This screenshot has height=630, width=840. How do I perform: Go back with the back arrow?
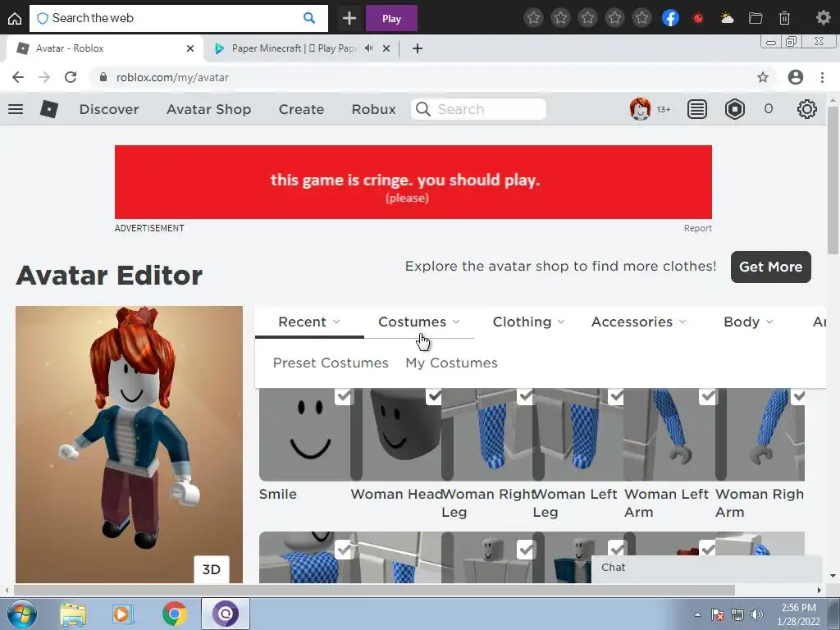[x=18, y=77]
